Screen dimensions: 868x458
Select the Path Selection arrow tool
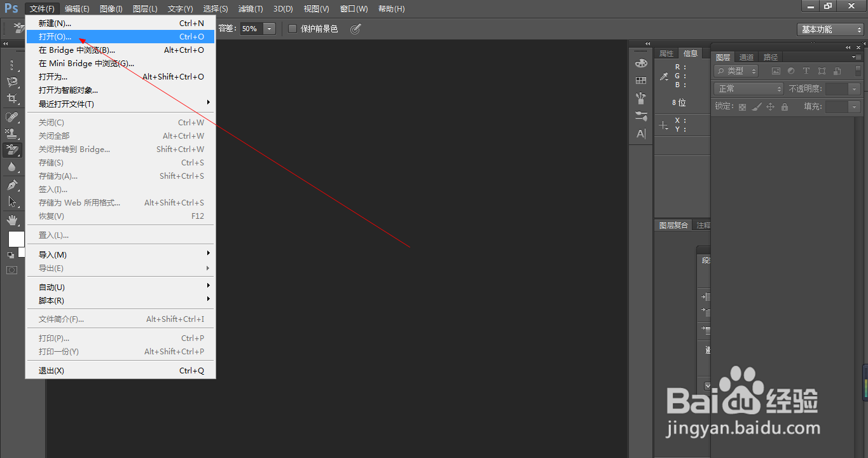coord(12,202)
